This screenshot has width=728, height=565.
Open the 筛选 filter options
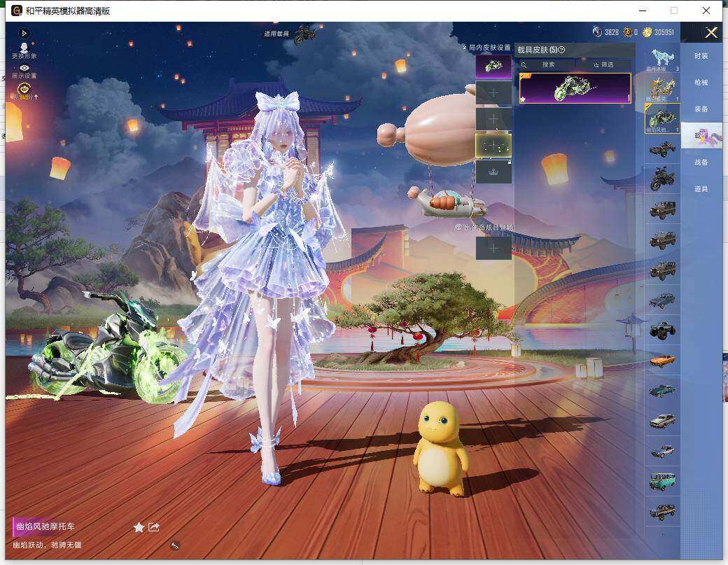tap(603, 64)
